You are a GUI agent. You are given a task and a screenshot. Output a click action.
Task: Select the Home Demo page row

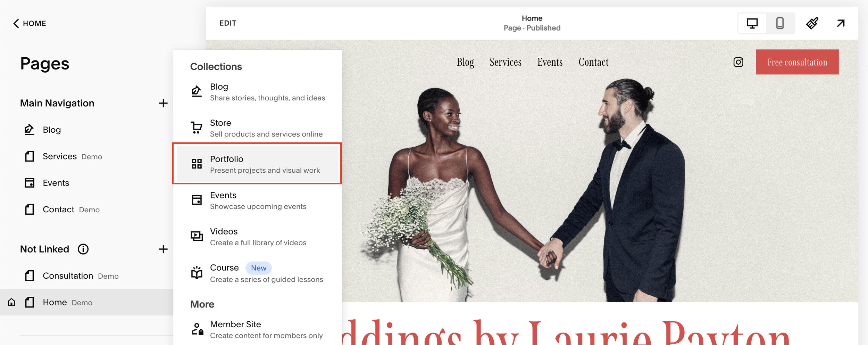pyautogui.click(x=86, y=302)
